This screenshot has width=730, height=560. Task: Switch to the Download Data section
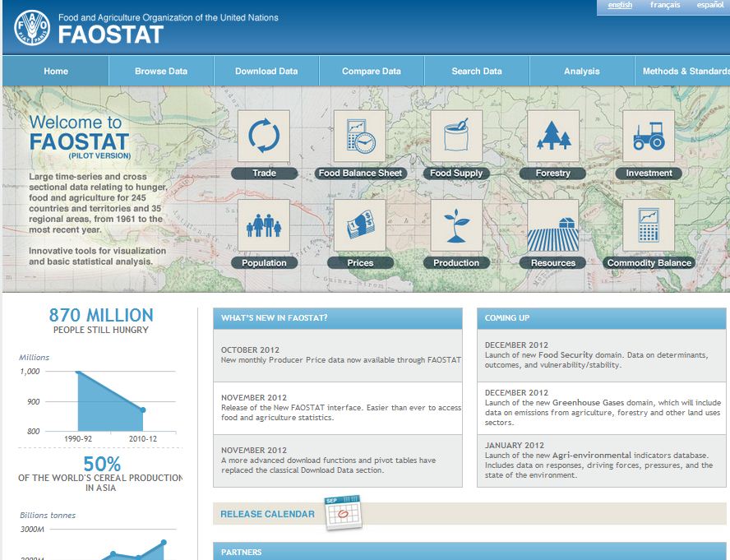(x=266, y=72)
